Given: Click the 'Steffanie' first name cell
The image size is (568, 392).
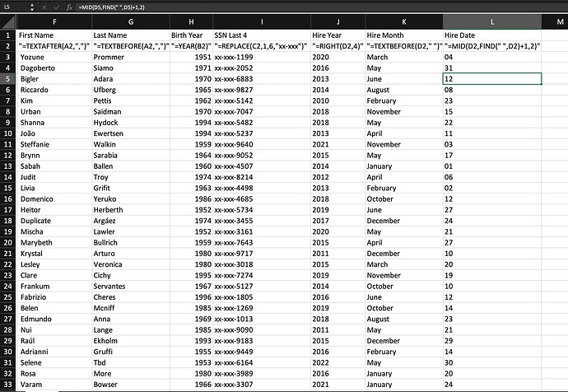Looking at the screenshot, I should tap(54, 144).
